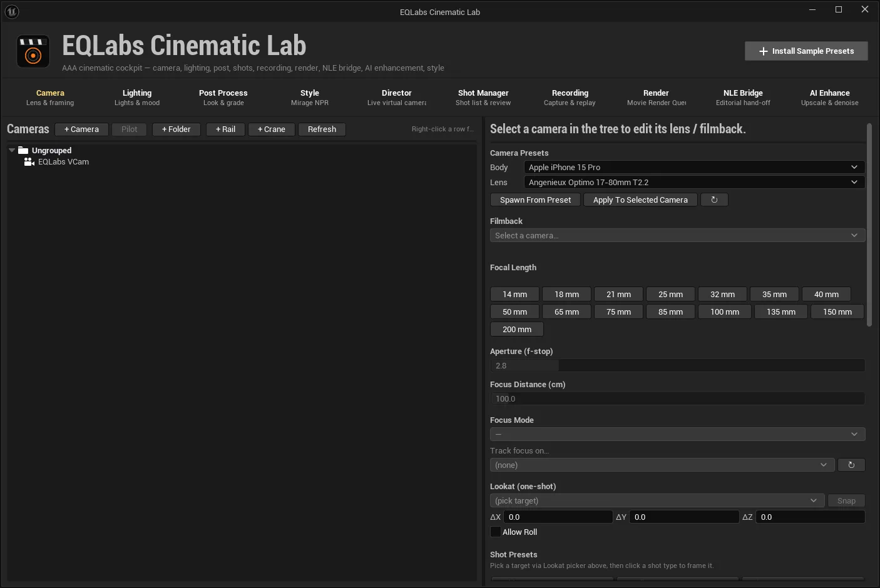This screenshot has width=880, height=588.
Task: Open the Lens preset dropdown
Action: click(x=694, y=182)
